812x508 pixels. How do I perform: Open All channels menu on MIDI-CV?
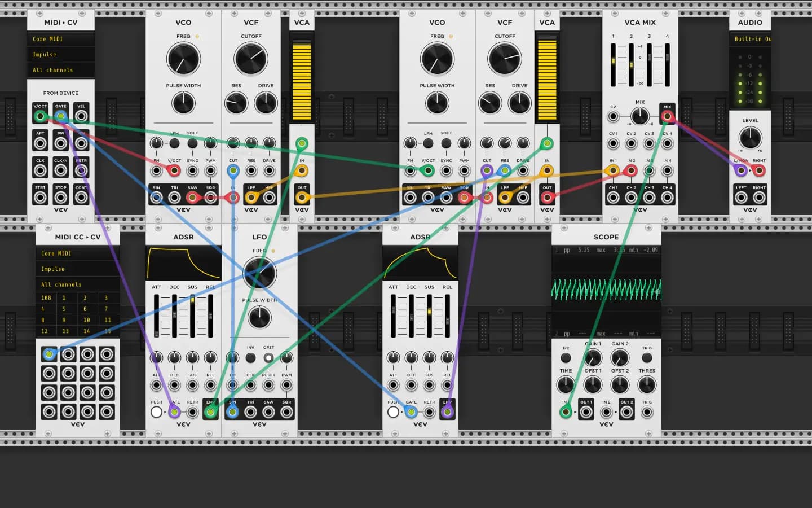61,70
